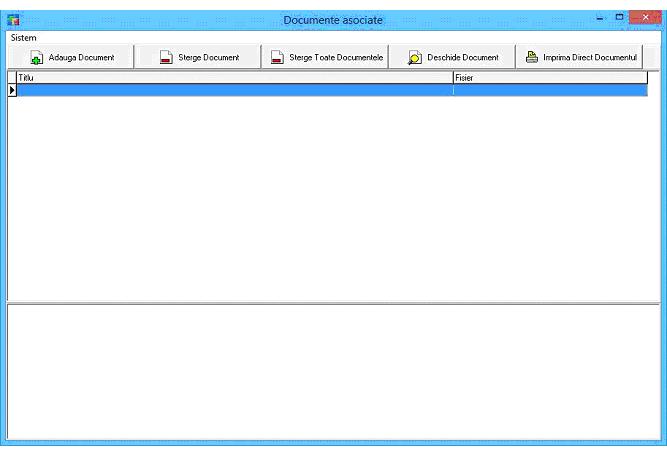Click the green plus Adauga Document icon
This screenshot has height=455, width=667.
coord(37,58)
